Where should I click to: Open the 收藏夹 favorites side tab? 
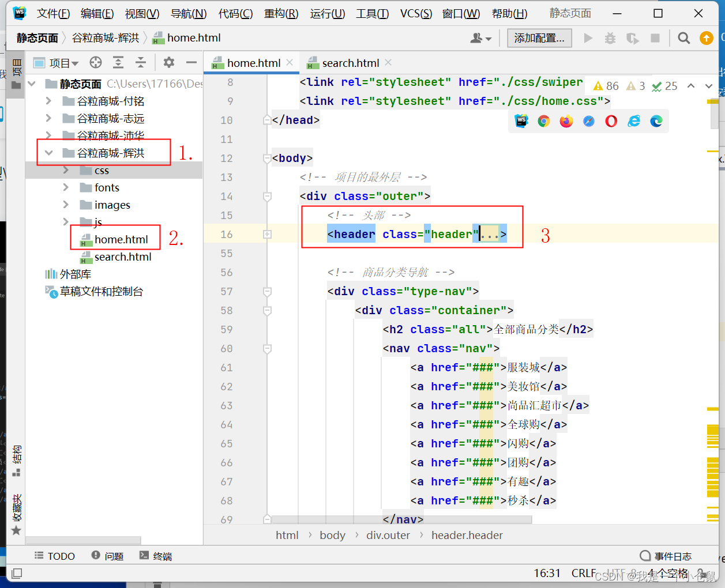17,514
